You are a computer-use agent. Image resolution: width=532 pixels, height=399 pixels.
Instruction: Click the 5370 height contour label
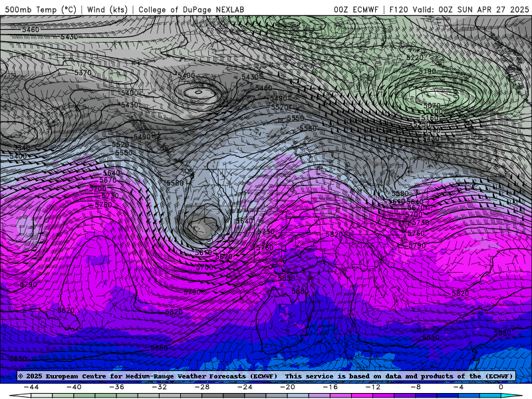[83, 72]
